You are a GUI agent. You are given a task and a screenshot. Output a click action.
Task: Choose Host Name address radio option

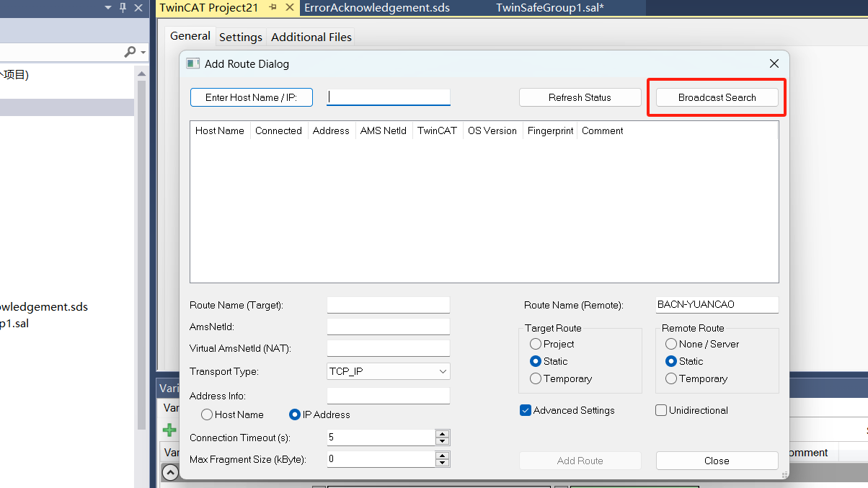click(207, 414)
